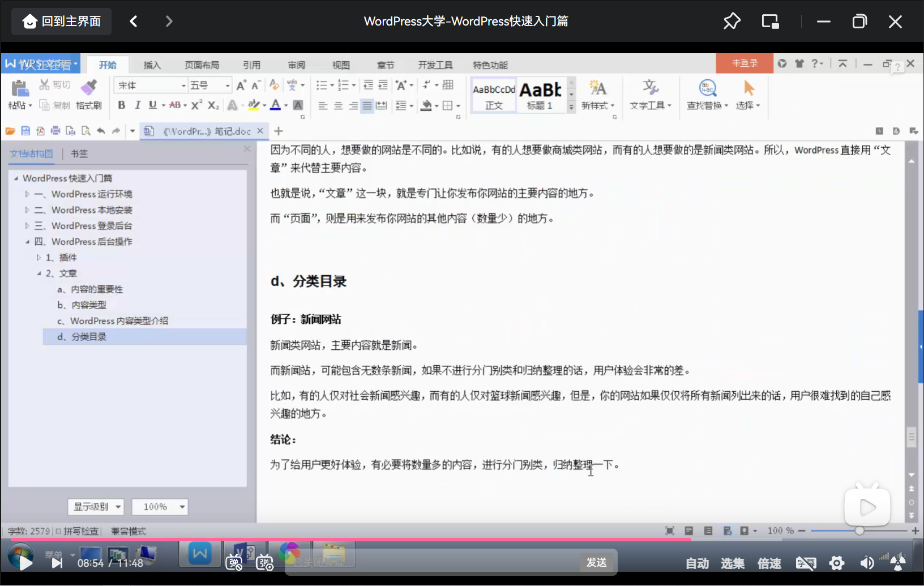The width and height of the screenshot is (924, 586).
Task: Pin the video player window
Action: point(731,22)
